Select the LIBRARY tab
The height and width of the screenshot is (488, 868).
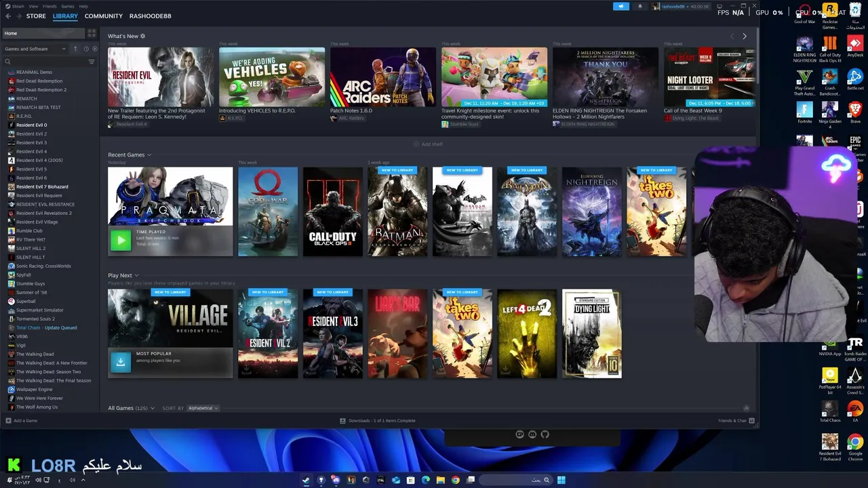click(65, 16)
